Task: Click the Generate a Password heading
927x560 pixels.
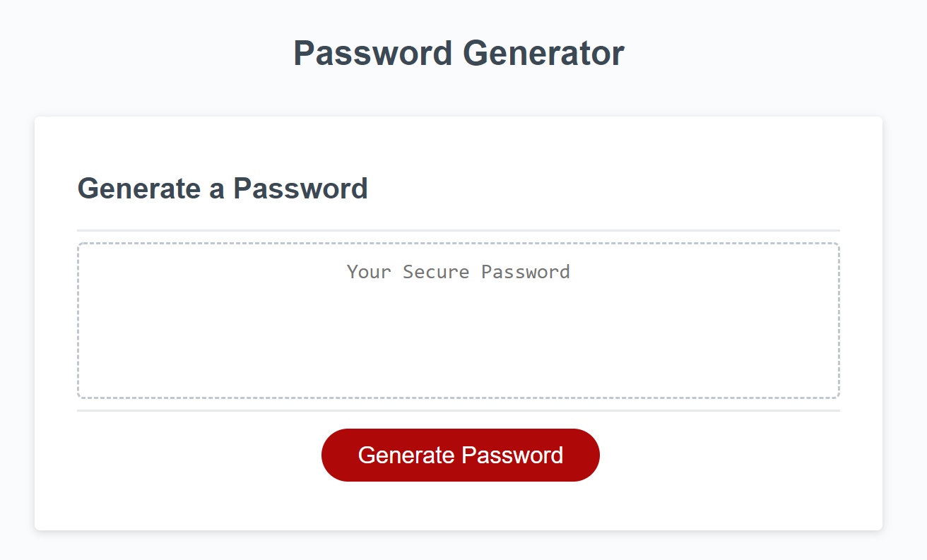Action: pyautogui.click(x=223, y=189)
